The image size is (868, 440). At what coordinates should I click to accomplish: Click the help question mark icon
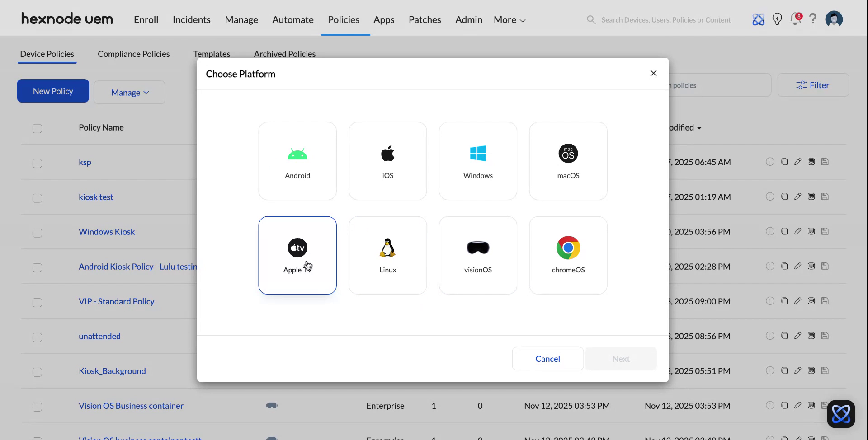(x=813, y=19)
